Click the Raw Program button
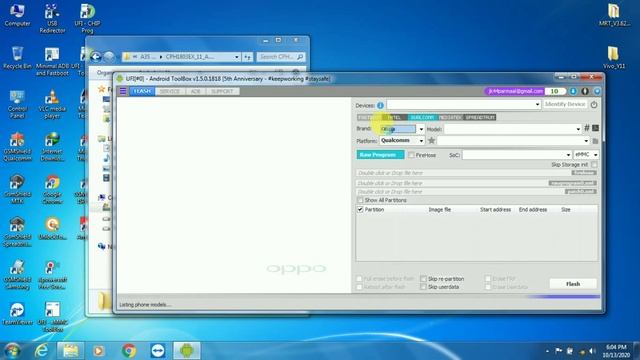The height and width of the screenshot is (360, 640). pyautogui.click(x=380, y=155)
